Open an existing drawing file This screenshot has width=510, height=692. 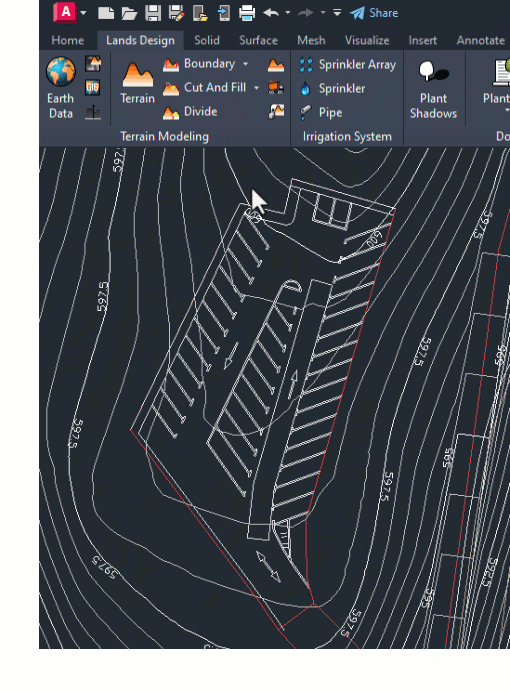[x=129, y=13]
